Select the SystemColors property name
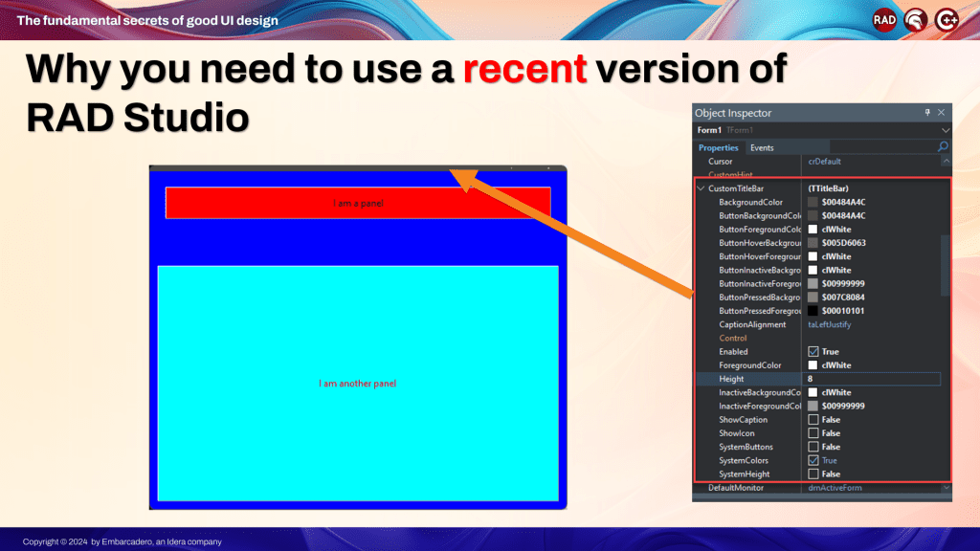Viewport: 980px width, 551px height. pos(744,460)
